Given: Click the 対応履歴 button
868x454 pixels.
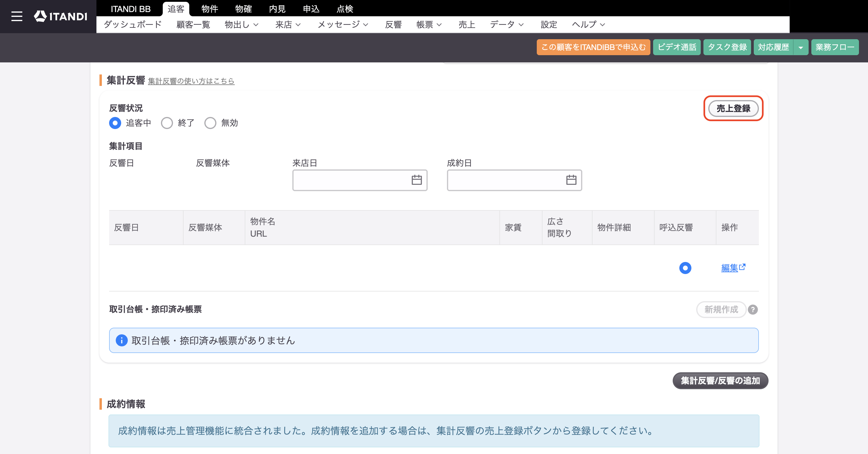Looking at the screenshot, I should click(773, 47).
